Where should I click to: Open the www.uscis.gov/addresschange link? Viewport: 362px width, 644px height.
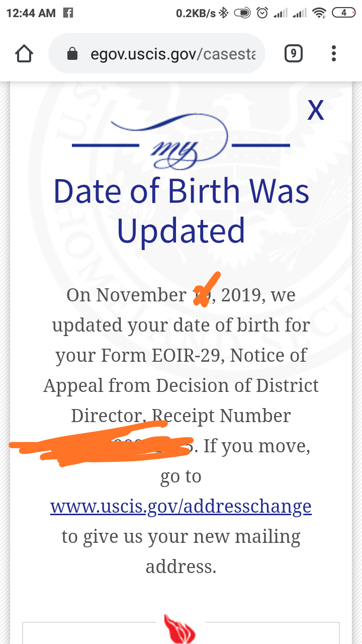[x=181, y=506]
